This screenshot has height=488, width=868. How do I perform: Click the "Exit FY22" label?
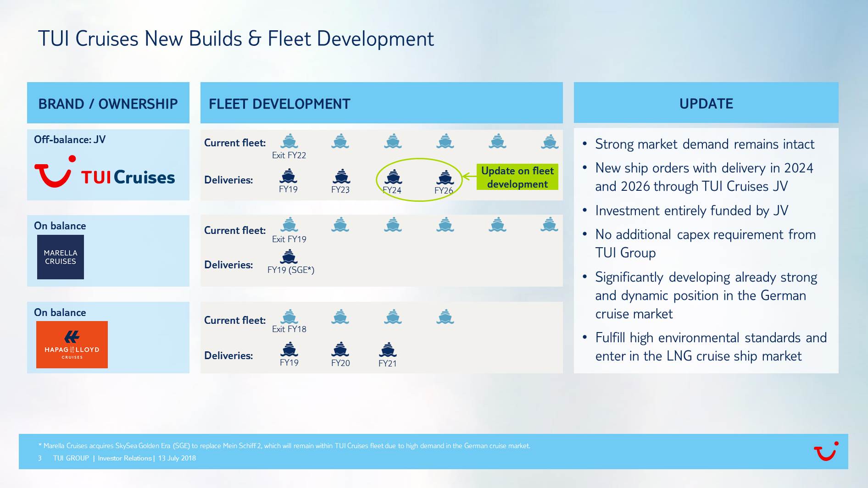coord(289,155)
